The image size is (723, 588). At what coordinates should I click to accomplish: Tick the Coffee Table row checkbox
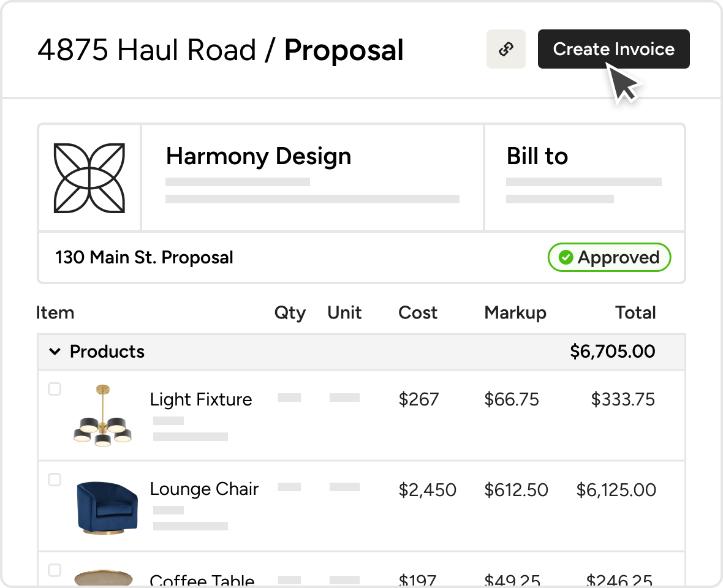(x=55, y=570)
